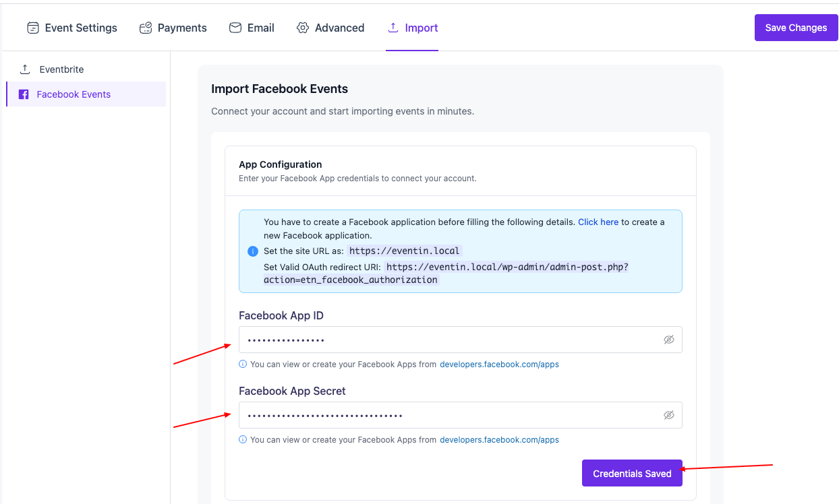Click the Advanced gear icon
Screen dimensions: 839x504
point(303,28)
